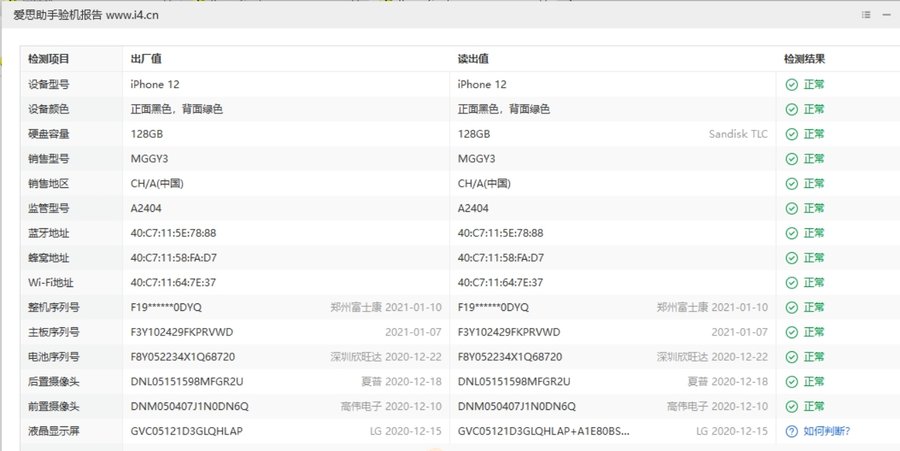Select the 蓝牙地址 row label
Image resolution: width=900 pixels, height=451 pixels.
[49, 233]
